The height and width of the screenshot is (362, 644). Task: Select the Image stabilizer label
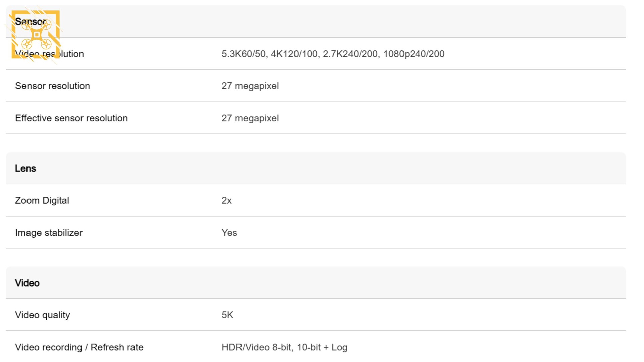[x=49, y=233]
